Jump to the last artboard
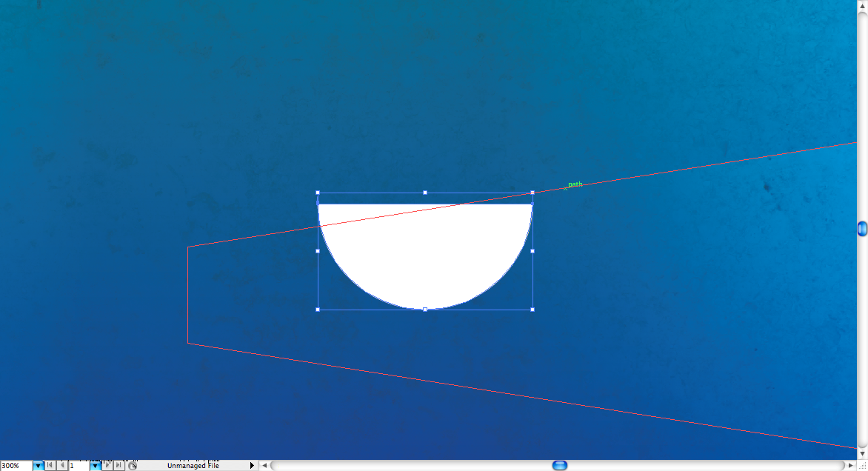The image size is (868, 471). pyautogui.click(x=118, y=466)
